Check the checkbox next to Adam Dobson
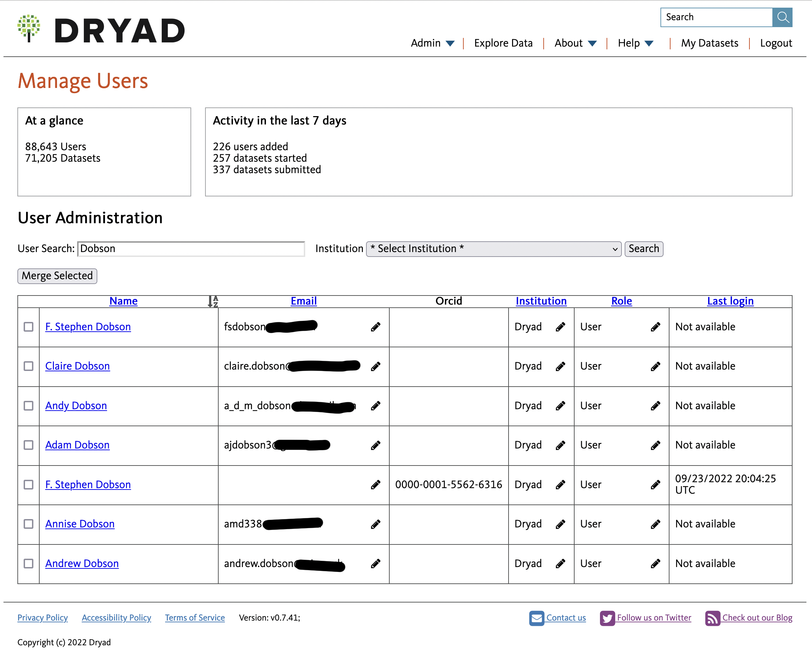The height and width of the screenshot is (655, 812). [29, 445]
